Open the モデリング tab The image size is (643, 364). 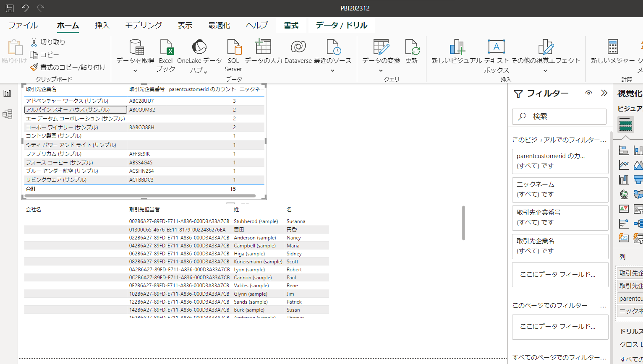[x=144, y=25]
